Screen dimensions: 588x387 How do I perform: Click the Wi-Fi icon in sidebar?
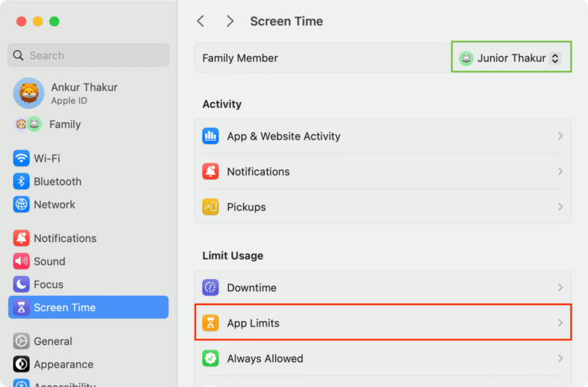point(21,159)
